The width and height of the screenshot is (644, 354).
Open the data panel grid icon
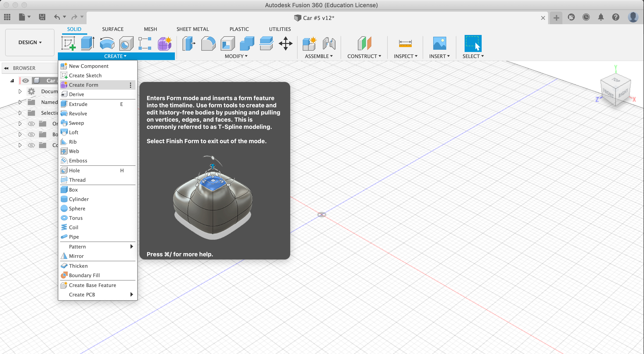(x=7, y=17)
